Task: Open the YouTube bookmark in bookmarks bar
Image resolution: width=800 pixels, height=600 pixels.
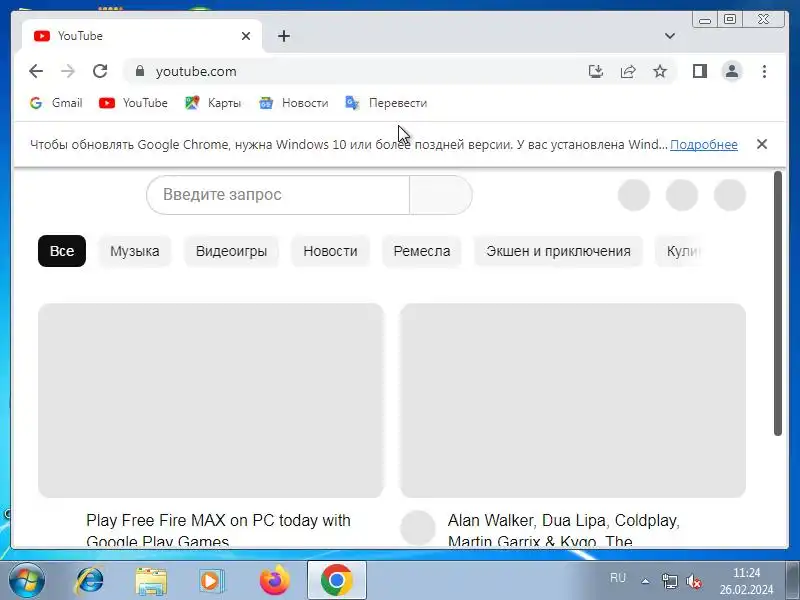Action: point(133,103)
